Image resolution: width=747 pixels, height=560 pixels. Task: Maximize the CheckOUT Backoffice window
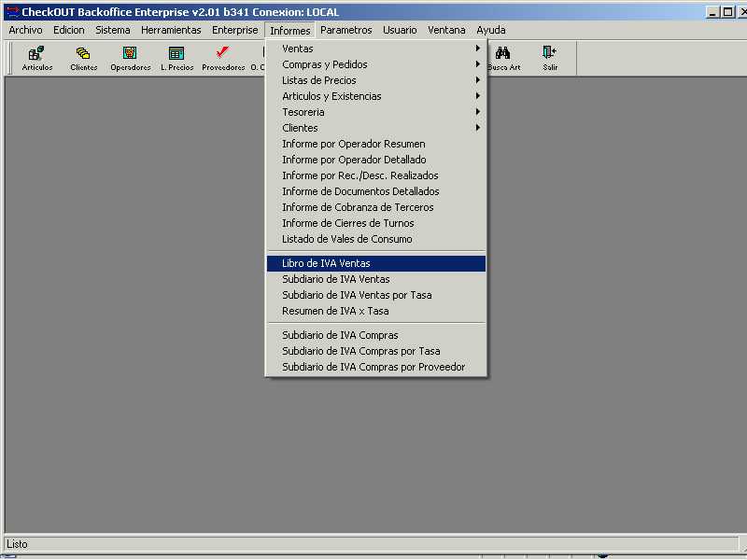[x=727, y=12]
